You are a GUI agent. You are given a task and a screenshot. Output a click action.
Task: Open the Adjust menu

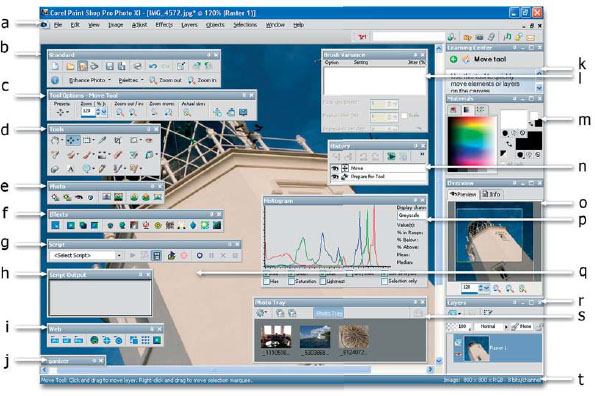[139, 25]
